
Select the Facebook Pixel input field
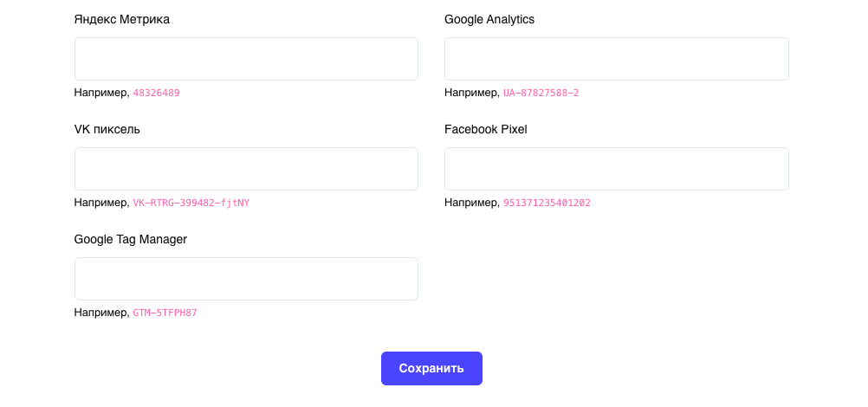click(x=616, y=169)
